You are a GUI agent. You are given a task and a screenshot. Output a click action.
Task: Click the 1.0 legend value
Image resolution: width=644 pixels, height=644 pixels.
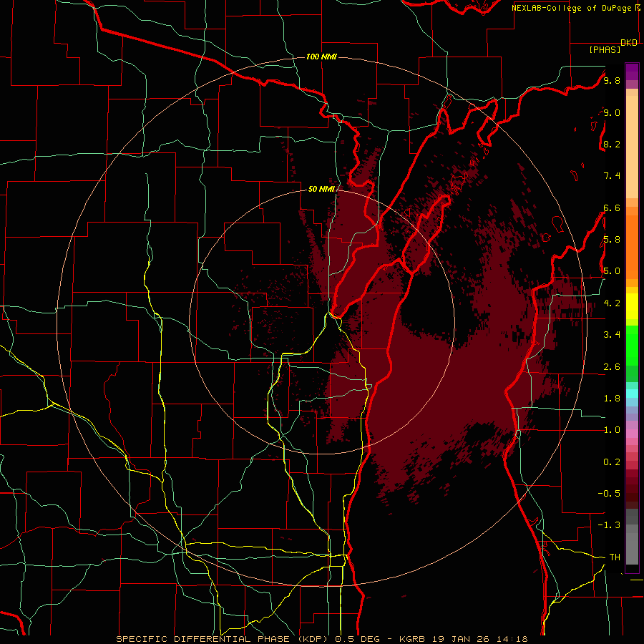coord(612,430)
